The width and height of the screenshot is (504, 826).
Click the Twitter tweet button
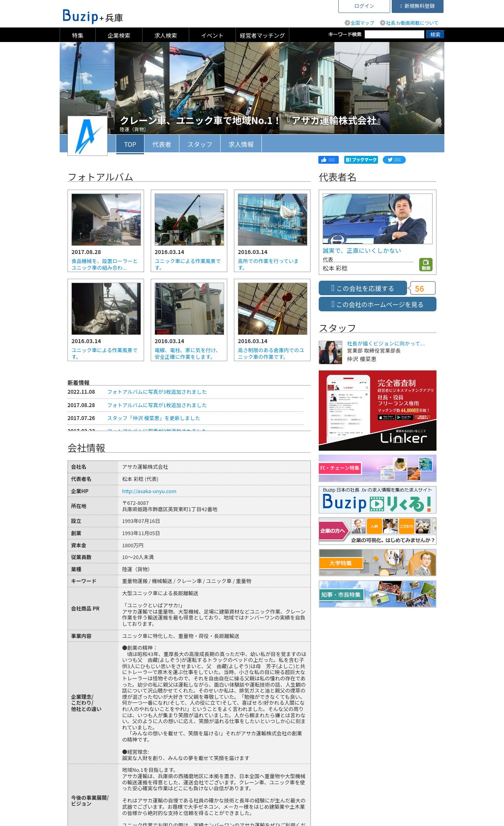click(x=394, y=160)
